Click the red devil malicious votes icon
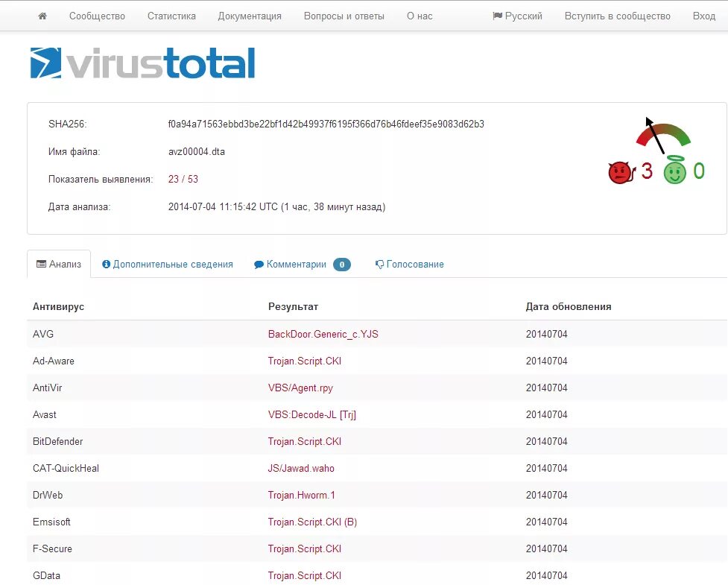 tap(621, 172)
